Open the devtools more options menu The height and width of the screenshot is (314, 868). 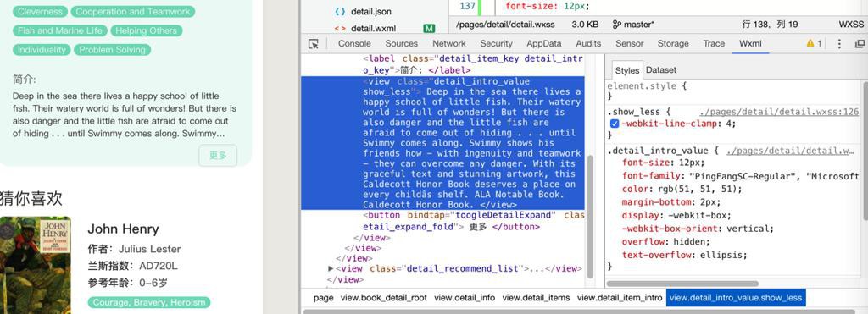pos(839,44)
